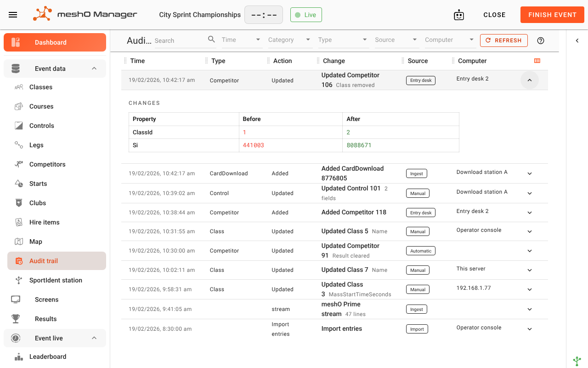Viewport: 588px width, 368px height.
Task: Click the search magnifier icon
Action: [212, 40]
